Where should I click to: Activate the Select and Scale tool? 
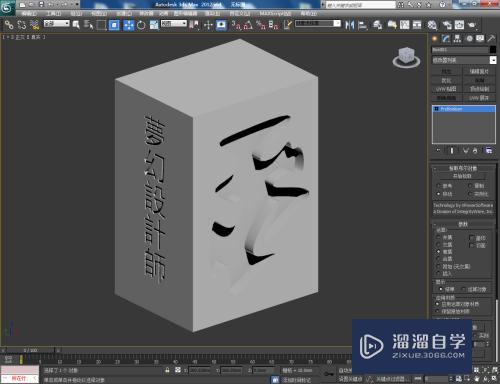[154, 25]
